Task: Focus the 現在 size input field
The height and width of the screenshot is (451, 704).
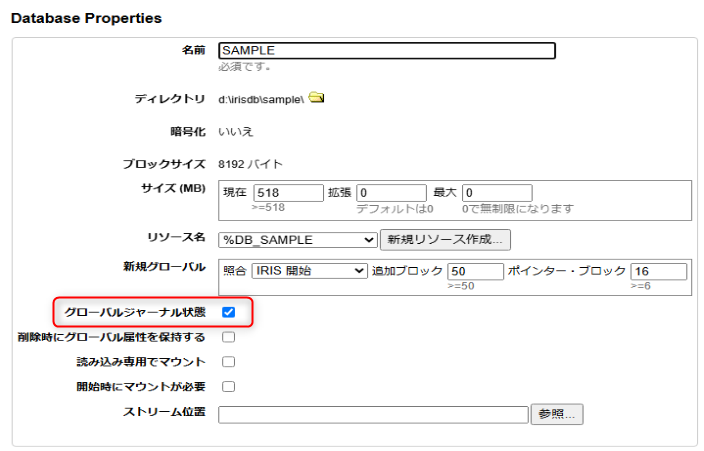Action: (288, 193)
